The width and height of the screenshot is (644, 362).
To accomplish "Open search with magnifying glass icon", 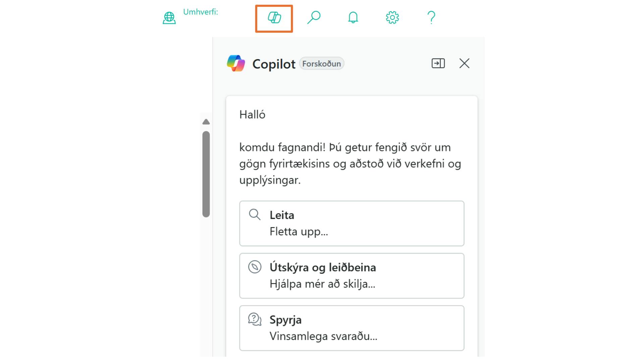I will point(314,17).
